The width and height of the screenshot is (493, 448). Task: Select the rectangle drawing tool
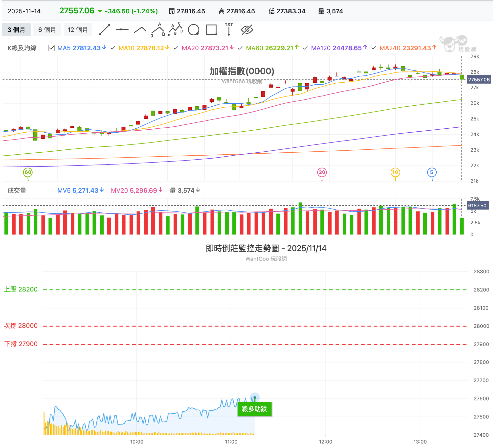pyautogui.click(x=212, y=30)
